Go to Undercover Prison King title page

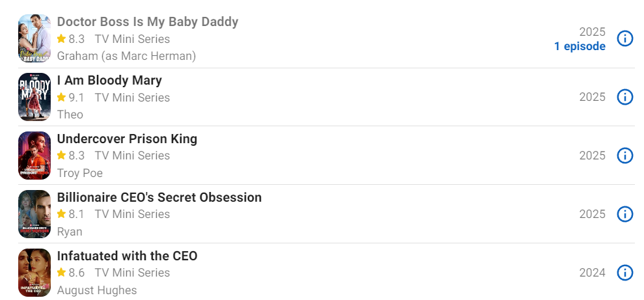[x=127, y=139]
